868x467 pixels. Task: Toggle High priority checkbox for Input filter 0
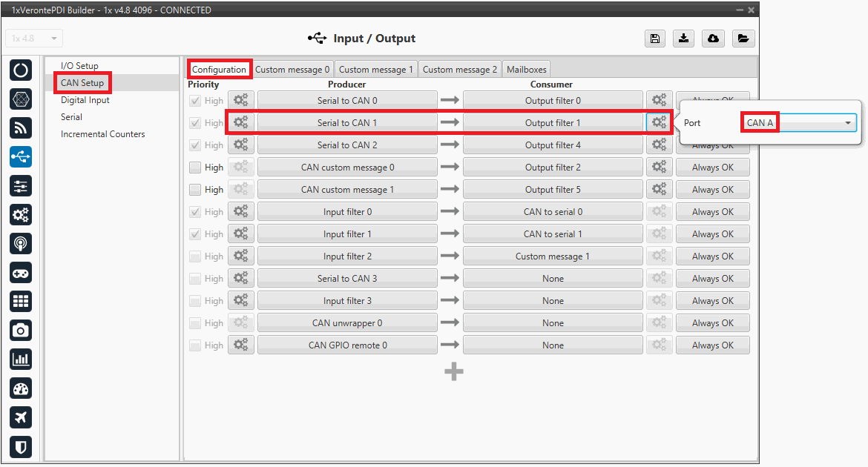[x=195, y=212]
